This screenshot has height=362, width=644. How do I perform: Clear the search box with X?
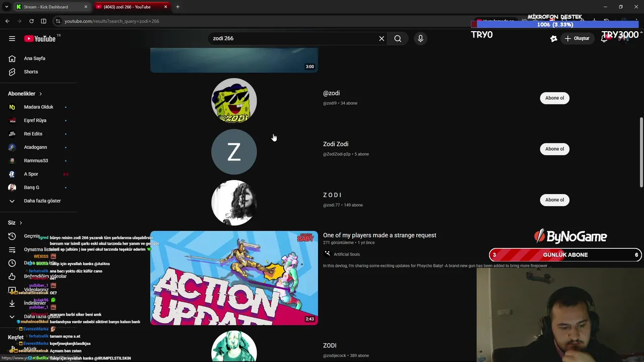click(x=381, y=38)
